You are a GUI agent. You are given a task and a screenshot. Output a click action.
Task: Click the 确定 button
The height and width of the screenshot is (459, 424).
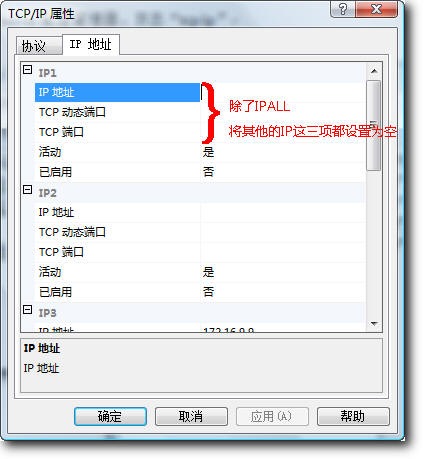tap(110, 416)
